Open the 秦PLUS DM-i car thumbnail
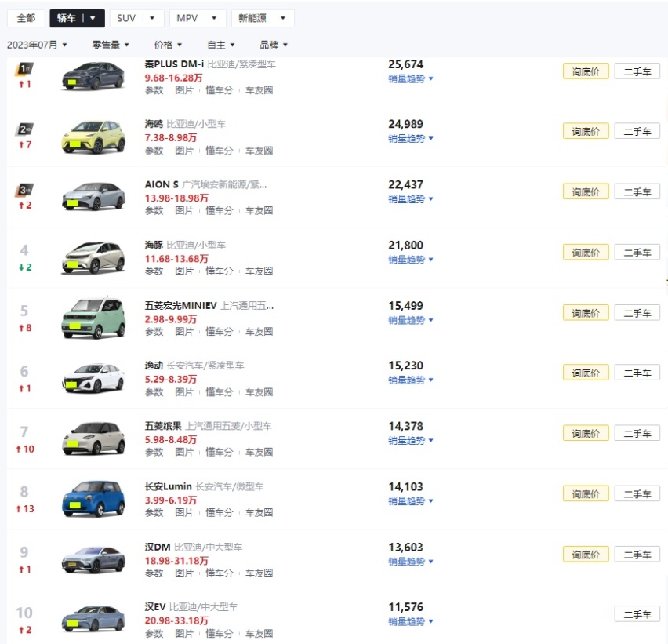The width and height of the screenshot is (668, 644). pyautogui.click(x=93, y=76)
